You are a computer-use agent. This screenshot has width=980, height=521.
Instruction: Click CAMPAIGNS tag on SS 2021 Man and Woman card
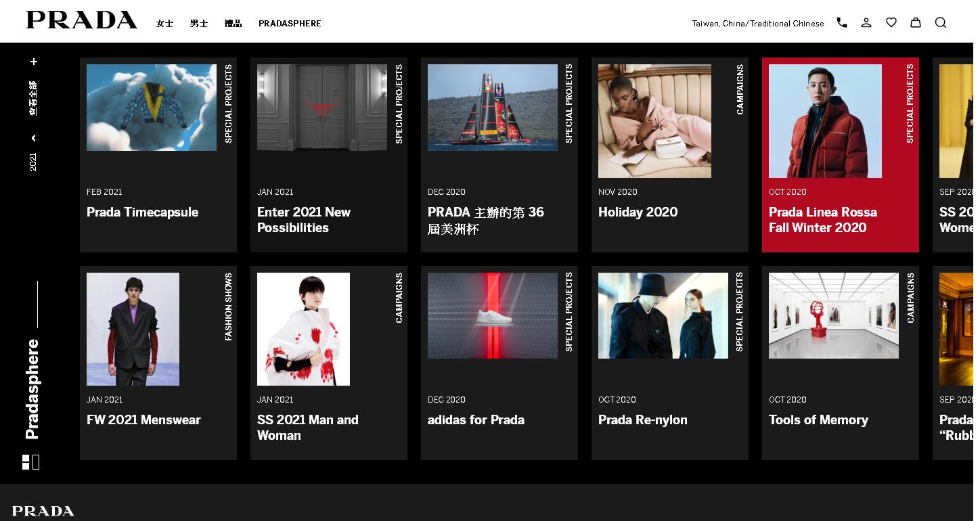tap(399, 298)
